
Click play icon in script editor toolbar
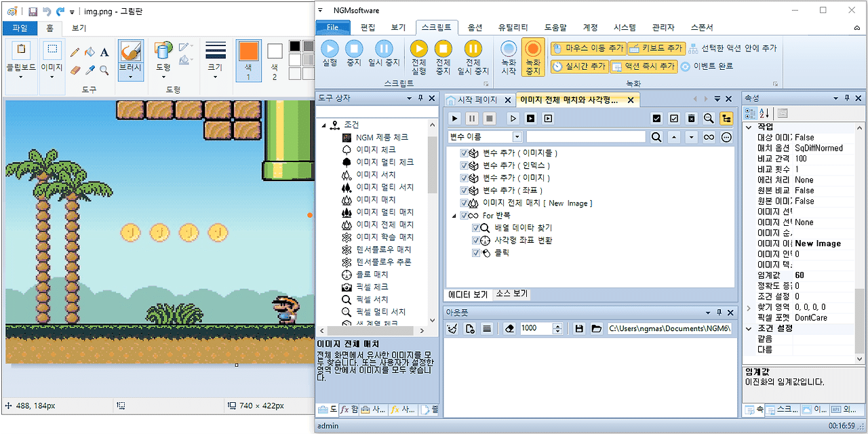[455, 118]
